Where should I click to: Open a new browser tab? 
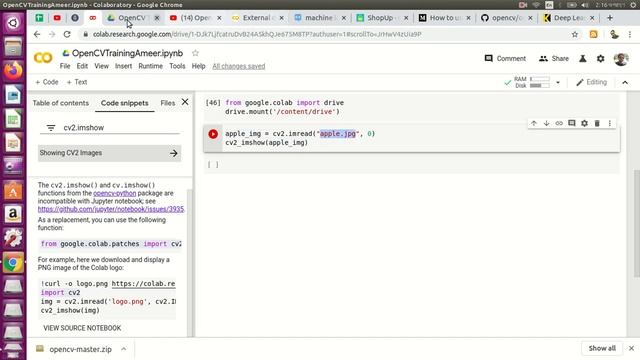(x=610, y=18)
